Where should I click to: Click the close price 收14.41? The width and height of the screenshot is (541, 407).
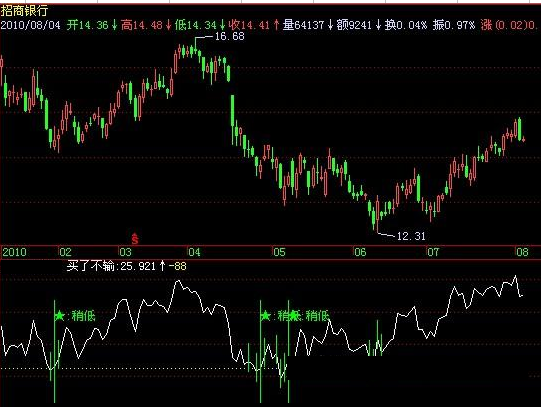point(249,25)
